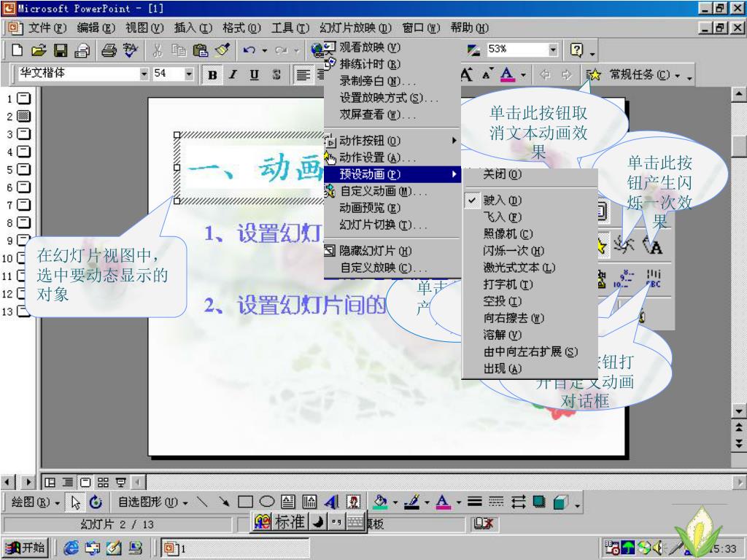Switch to Normal view button
The height and width of the screenshot is (560, 747).
pyautogui.click(x=50, y=483)
